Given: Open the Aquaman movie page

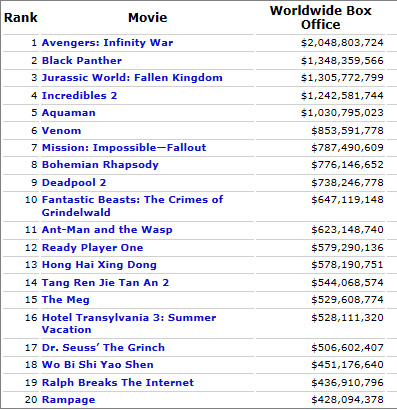Looking at the screenshot, I should pos(69,113).
